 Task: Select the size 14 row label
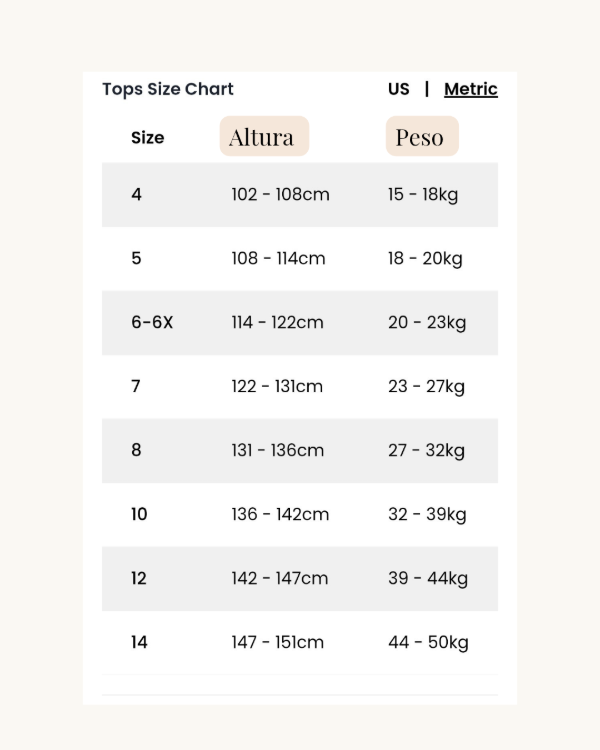[x=139, y=643]
